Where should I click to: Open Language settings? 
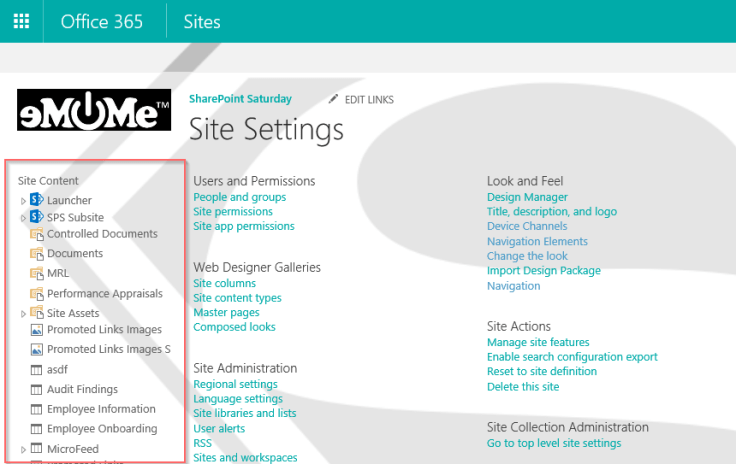click(238, 399)
